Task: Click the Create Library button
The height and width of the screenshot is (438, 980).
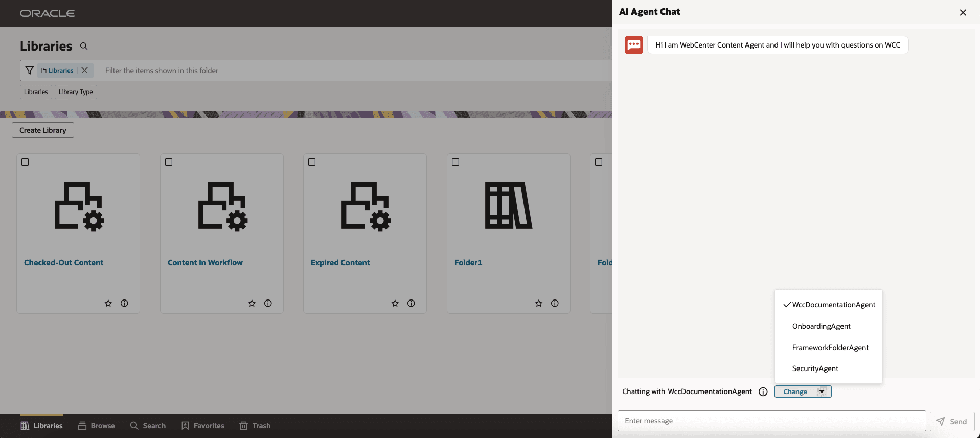Action: coord(43,130)
